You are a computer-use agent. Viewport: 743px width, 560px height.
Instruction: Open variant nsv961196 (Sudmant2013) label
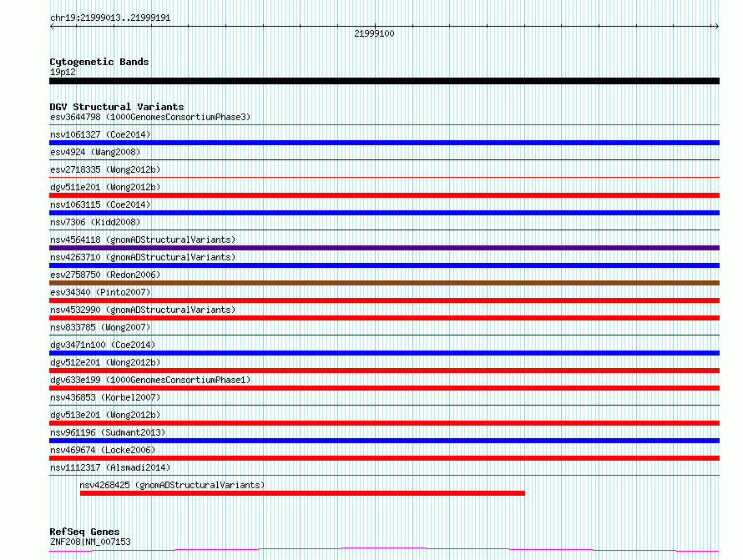point(108,432)
